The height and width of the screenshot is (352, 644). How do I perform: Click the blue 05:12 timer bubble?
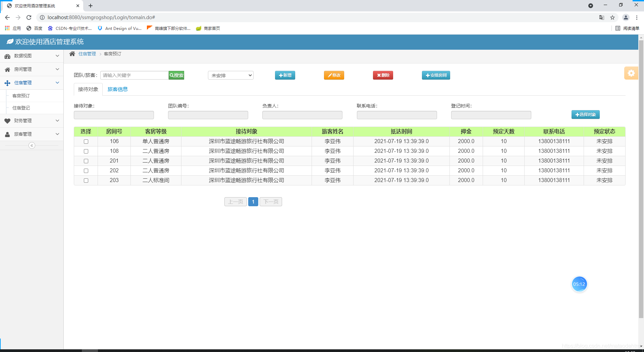[x=579, y=284]
